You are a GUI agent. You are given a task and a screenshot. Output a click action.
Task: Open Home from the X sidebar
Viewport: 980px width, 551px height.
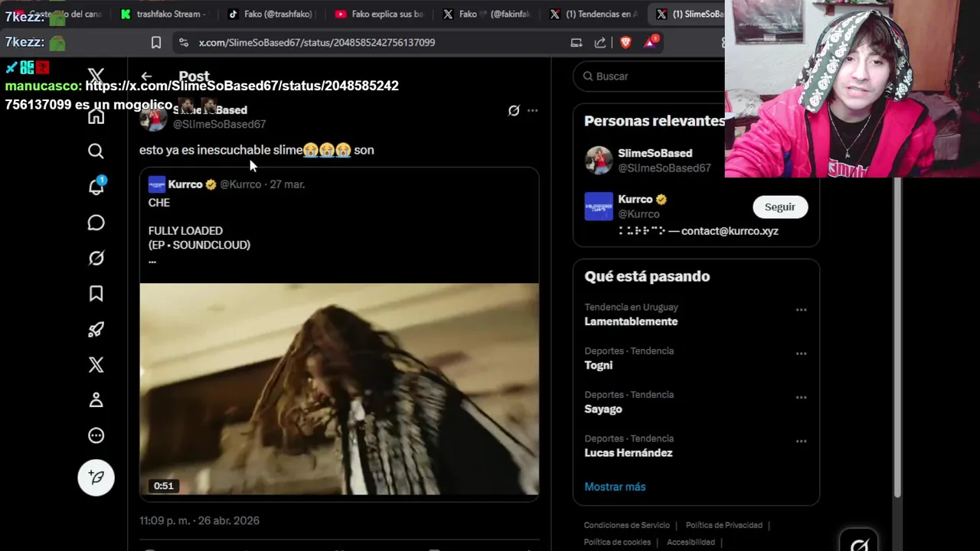pos(96,116)
